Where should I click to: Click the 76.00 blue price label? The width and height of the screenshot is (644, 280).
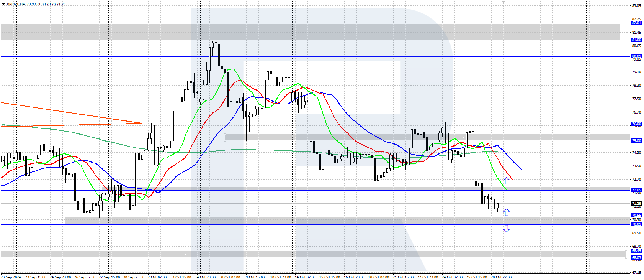click(x=636, y=124)
